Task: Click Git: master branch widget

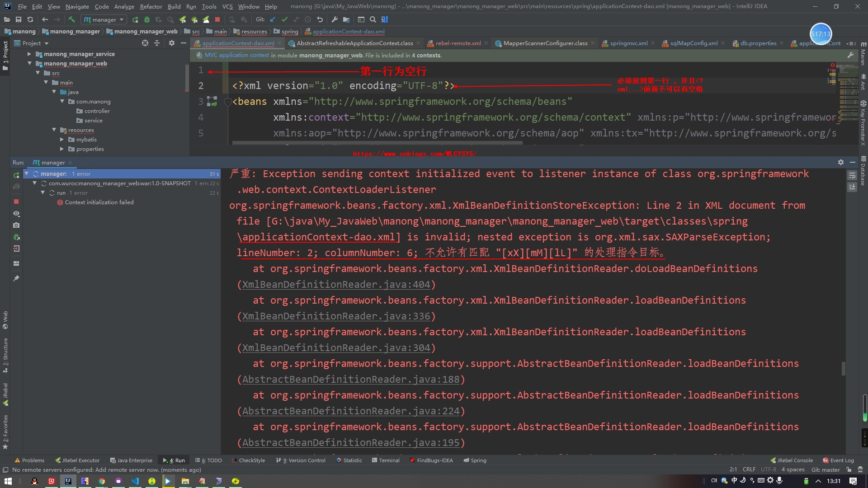Action: [825, 469]
